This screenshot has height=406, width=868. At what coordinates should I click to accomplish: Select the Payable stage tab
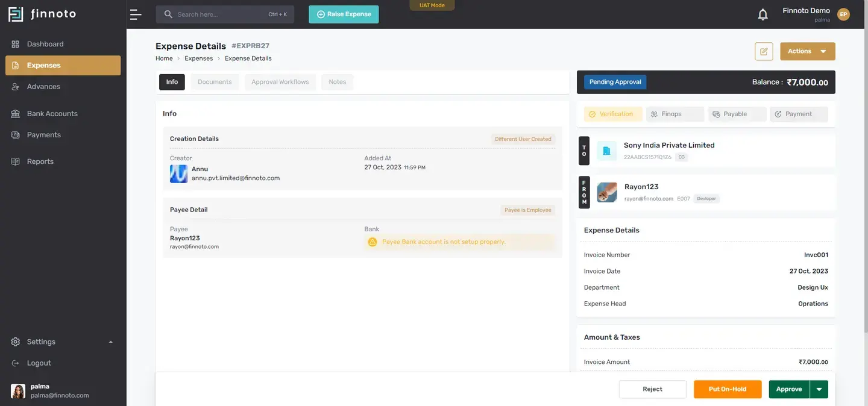[737, 114]
